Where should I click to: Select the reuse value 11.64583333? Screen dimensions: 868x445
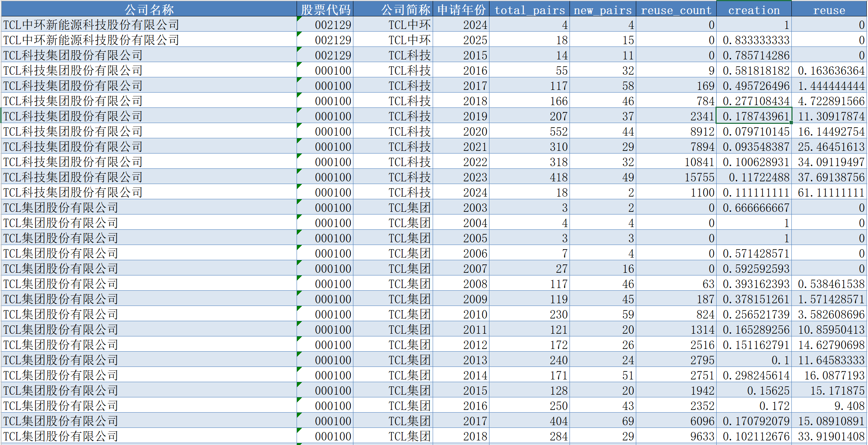[x=829, y=360]
